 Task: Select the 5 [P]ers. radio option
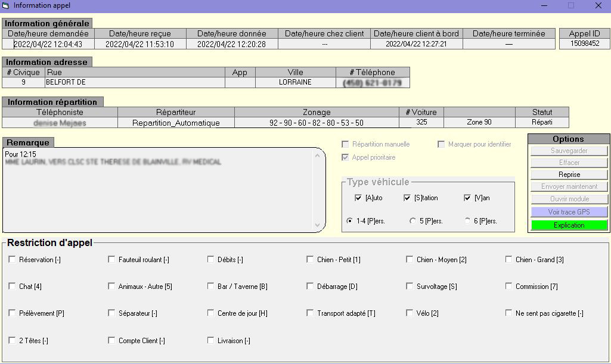412,221
